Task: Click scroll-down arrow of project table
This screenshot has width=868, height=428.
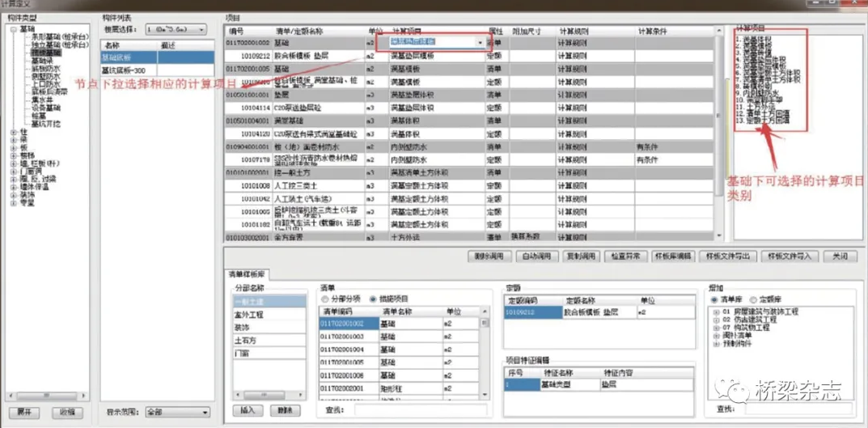Action: [x=719, y=236]
